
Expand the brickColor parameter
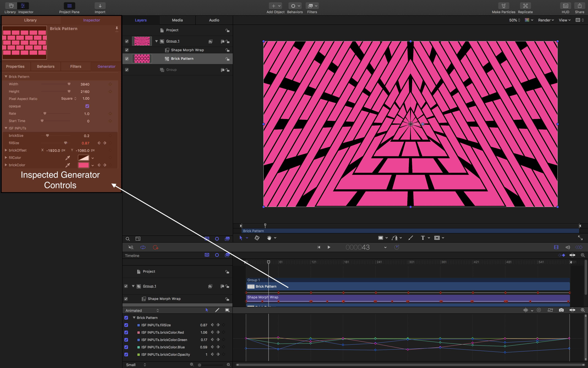6,165
